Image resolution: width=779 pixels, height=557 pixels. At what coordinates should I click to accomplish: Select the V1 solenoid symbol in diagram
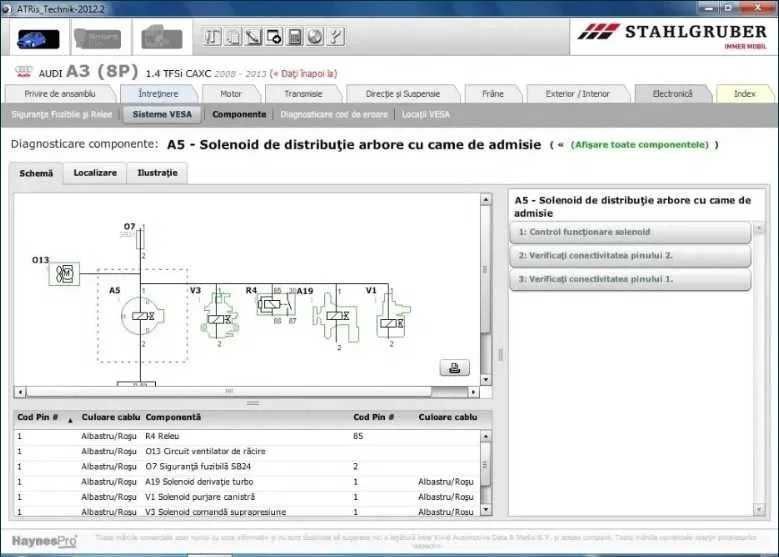pos(392,315)
